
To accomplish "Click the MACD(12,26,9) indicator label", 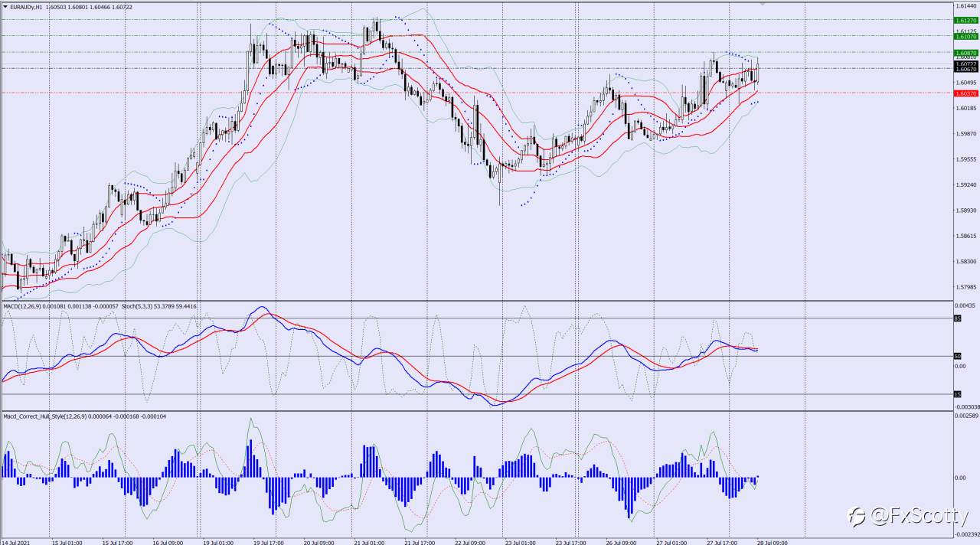I will 24,306.
